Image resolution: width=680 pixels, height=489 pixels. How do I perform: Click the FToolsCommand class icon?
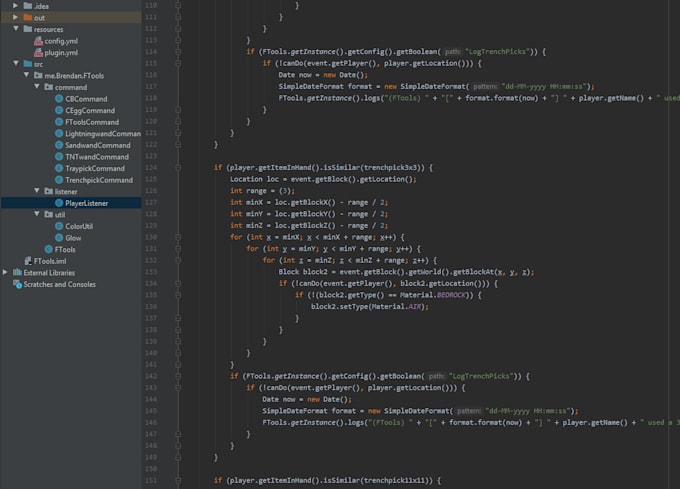click(59, 122)
